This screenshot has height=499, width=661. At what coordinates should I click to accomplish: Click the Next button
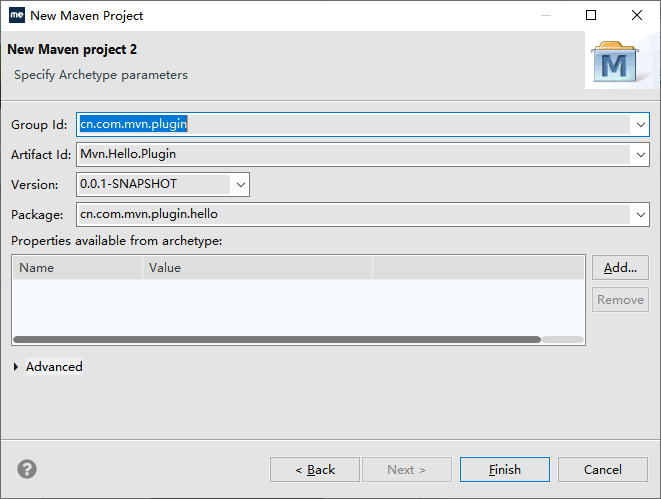407,469
